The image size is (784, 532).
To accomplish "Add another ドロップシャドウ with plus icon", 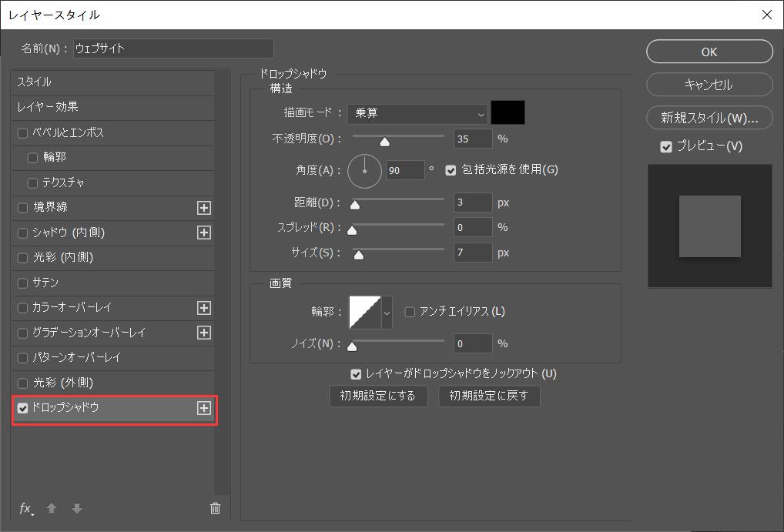I will point(204,408).
